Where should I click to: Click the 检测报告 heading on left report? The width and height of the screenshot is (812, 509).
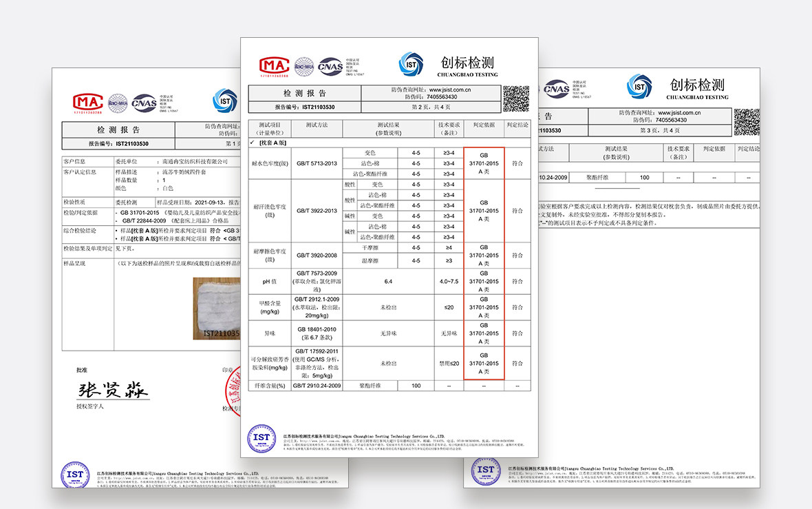(x=118, y=129)
